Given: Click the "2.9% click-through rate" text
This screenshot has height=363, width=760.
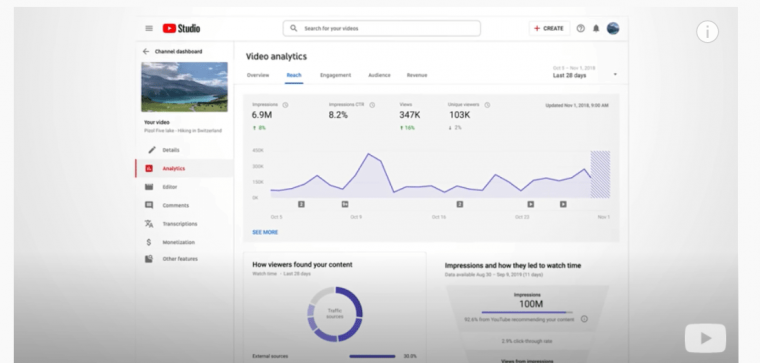Looking at the screenshot, I should pyautogui.click(x=527, y=341).
